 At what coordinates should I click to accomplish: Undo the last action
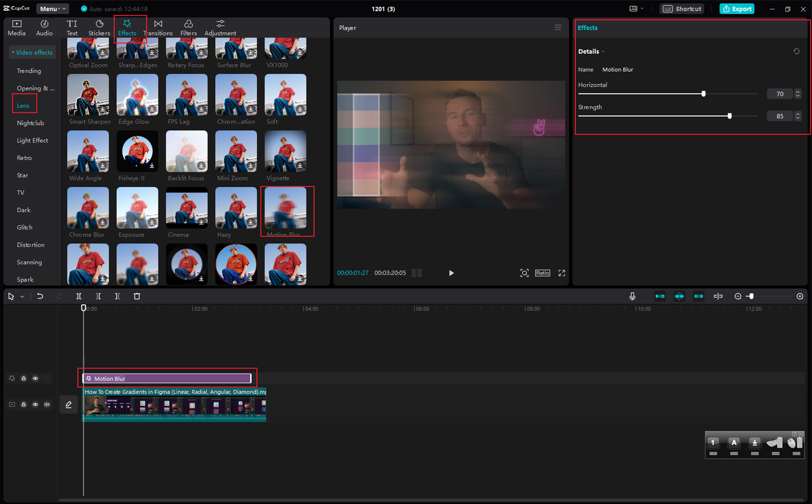point(40,296)
